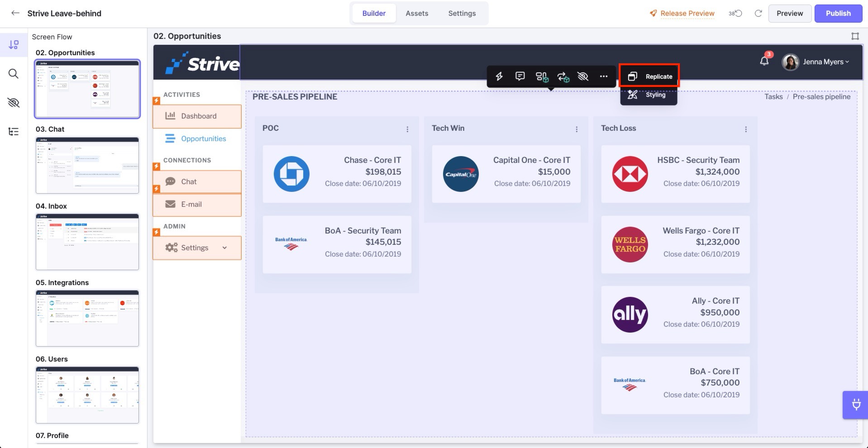Screen dimensions: 868x448
Task: Open the Screen Flow sidebar icon
Action: pos(14,44)
